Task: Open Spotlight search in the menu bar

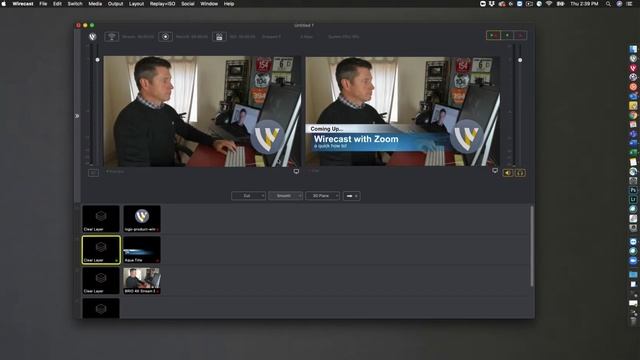Action: (x=608, y=4)
